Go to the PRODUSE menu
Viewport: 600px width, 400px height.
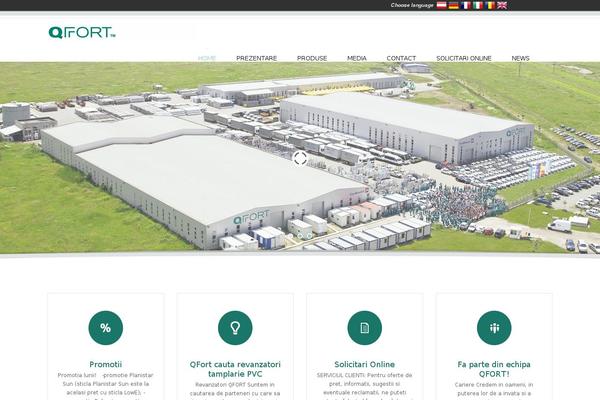point(312,58)
